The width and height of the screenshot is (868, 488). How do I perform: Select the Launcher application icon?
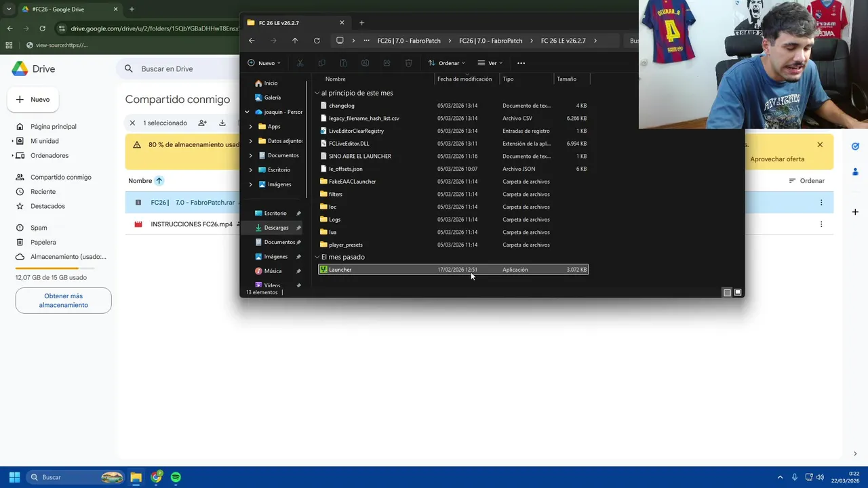[x=323, y=270]
